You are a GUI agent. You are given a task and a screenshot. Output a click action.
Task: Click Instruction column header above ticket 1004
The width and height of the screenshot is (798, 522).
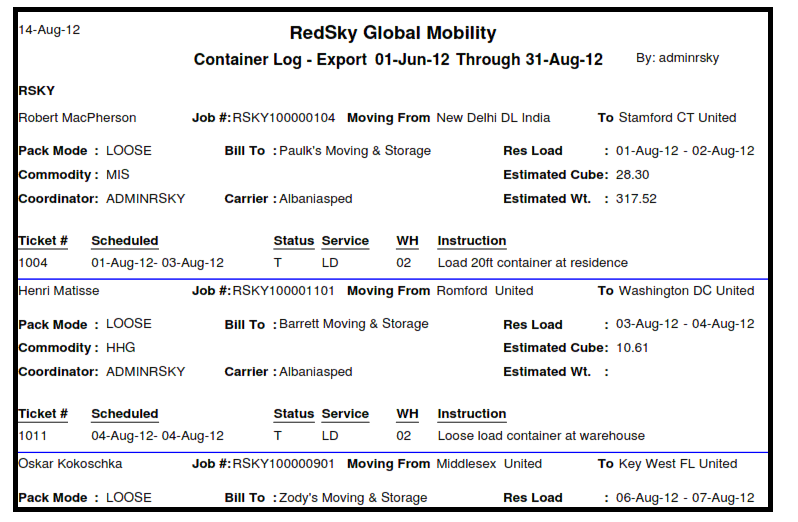(472, 241)
